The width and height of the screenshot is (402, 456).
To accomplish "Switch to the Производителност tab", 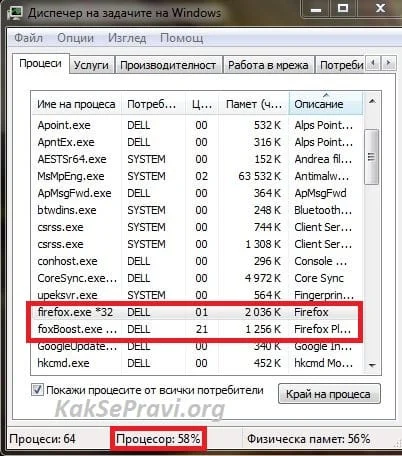I will [x=168, y=65].
